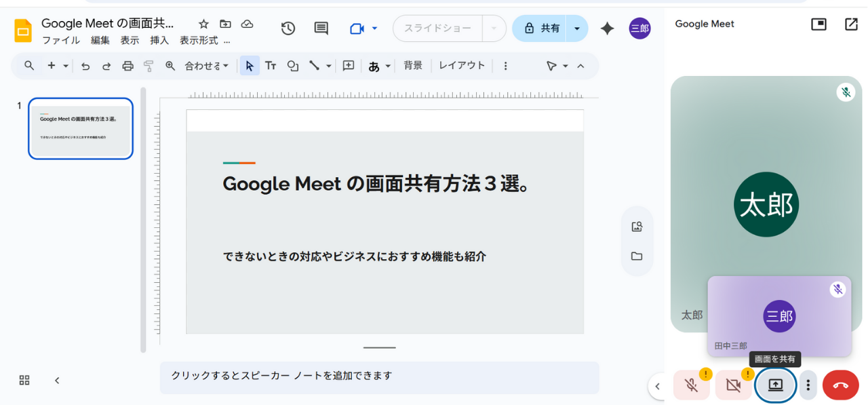Image resolution: width=868 pixels, height=405 pixels.
Task: Select the text box tool
Action: click(x=271, y=66)
